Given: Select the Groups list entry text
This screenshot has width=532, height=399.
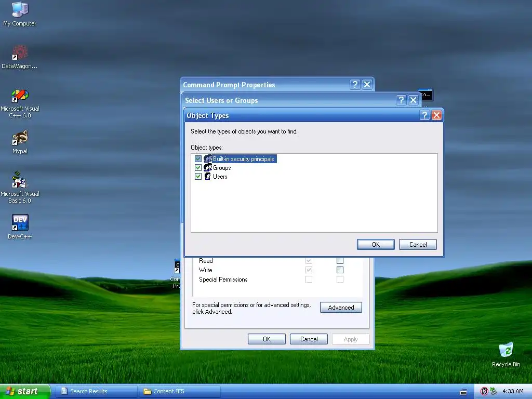Looking at the screenshot, I should tap(222, 168).
